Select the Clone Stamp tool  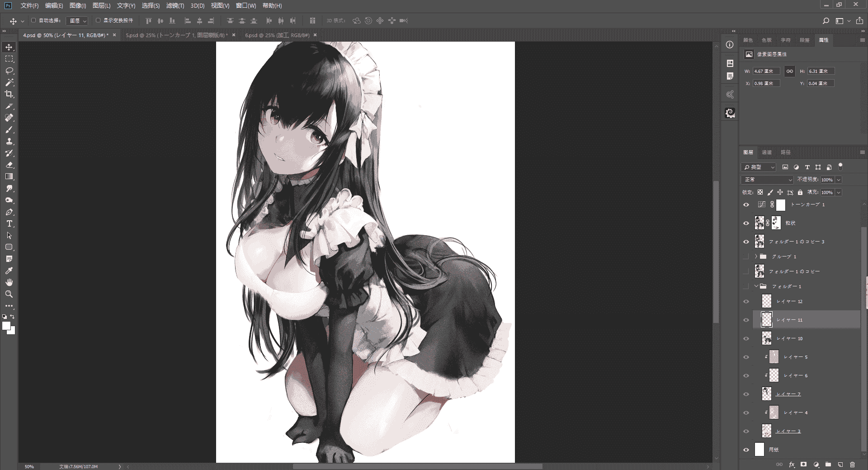click(x=9, y=141)
